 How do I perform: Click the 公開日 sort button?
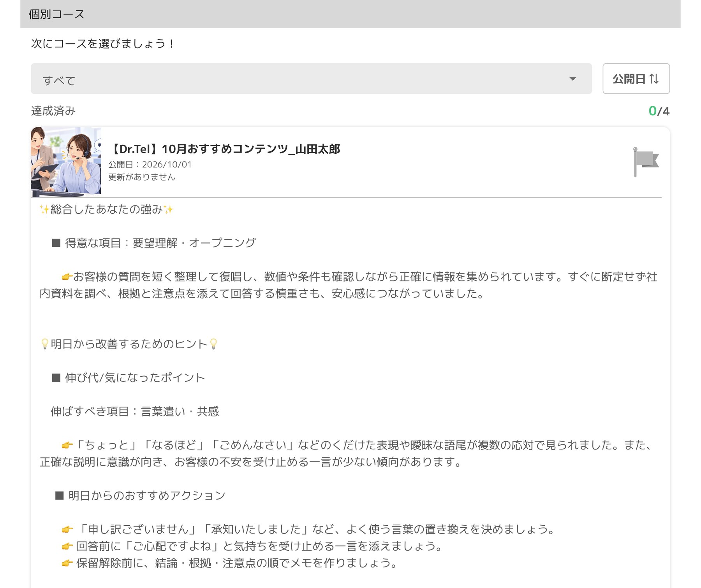pyautogui.click(x=636, y=79)
